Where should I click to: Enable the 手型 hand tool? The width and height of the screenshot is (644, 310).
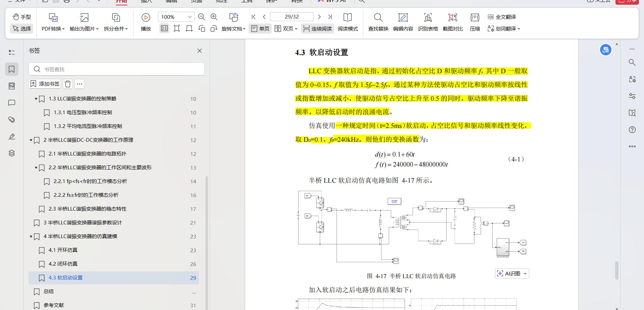22,17
